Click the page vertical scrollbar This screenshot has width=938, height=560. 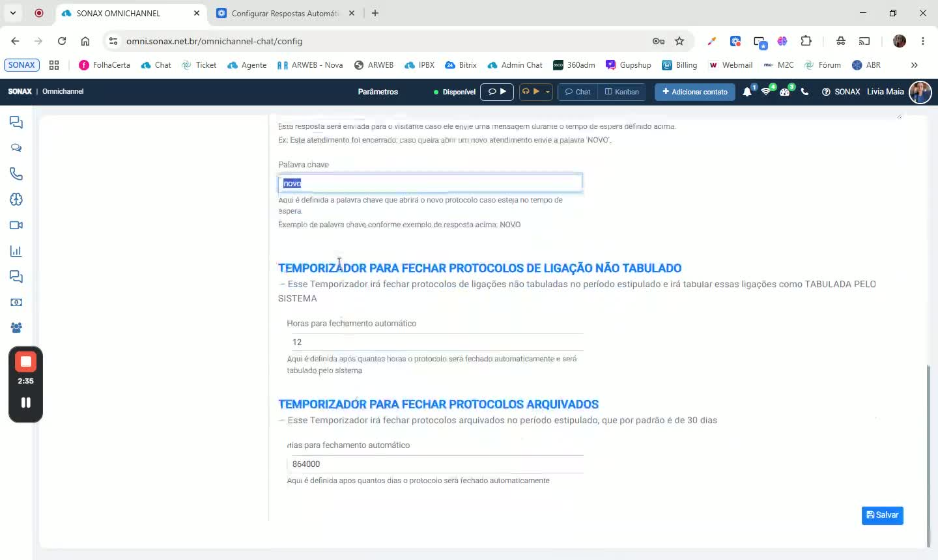929,456
